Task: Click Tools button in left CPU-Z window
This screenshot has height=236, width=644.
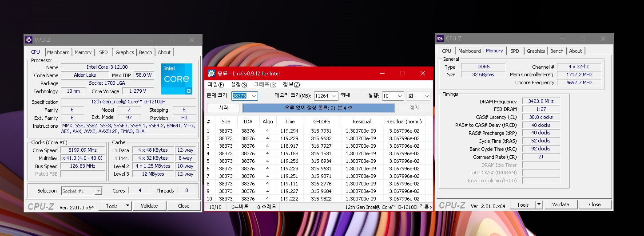Action: [x=111, y=206]
